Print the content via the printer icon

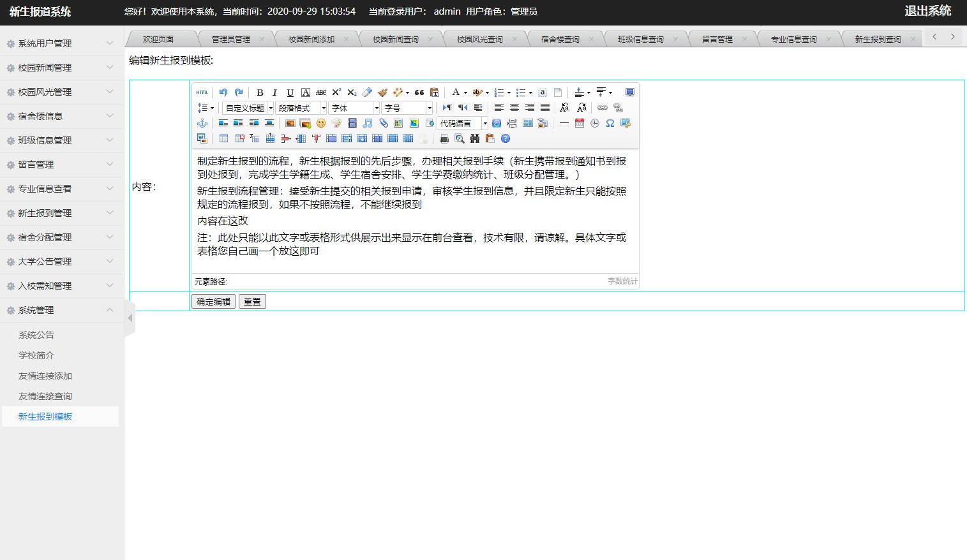tap(444, 138)
